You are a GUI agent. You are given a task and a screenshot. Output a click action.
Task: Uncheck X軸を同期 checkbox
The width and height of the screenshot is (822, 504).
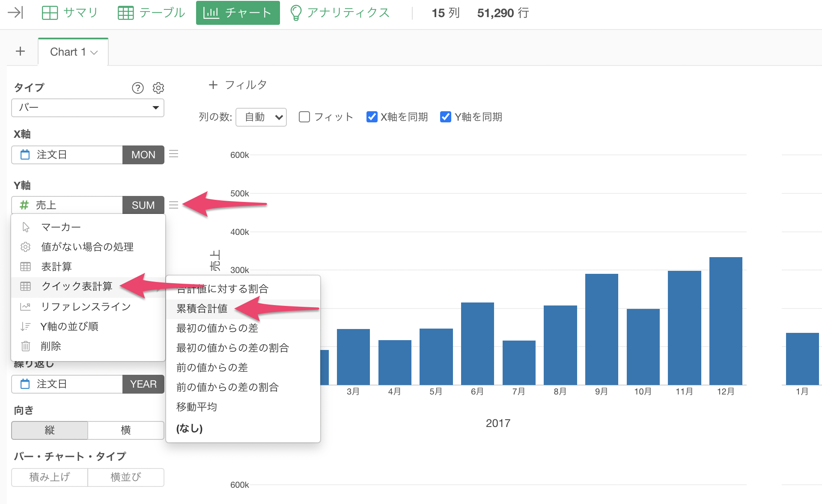pos(372,117)
